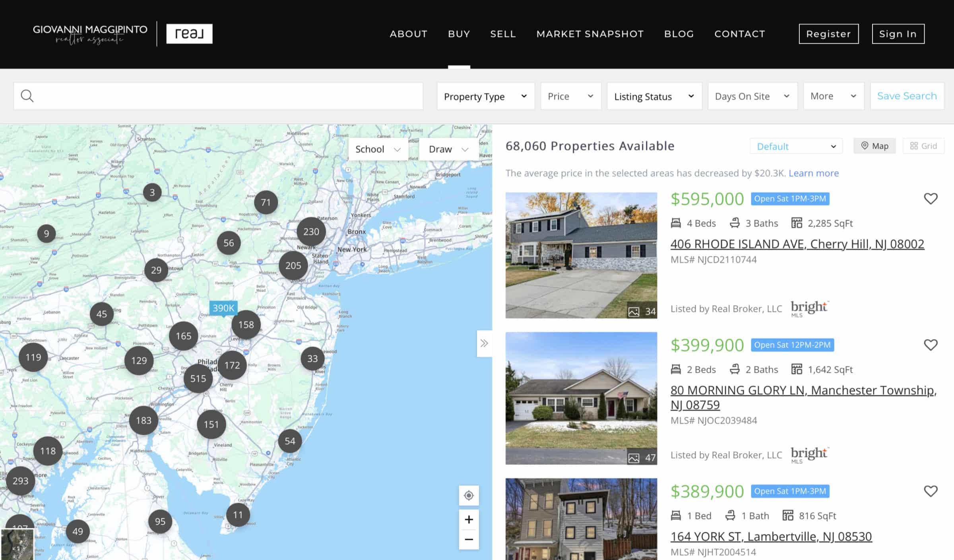Open the 34-photo gallery icon on Cherry Hill listing
Image resolution: width=954 pixels, height=560 pixels.
pyautogui.click(x=635, y=312)
